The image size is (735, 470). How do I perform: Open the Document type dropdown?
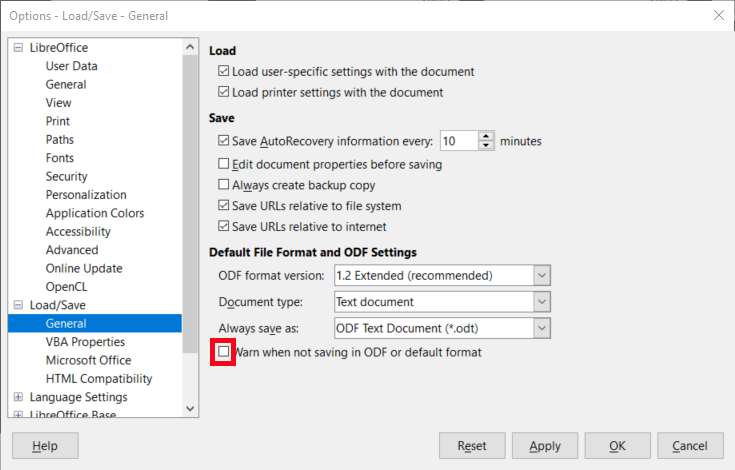(x=541, y=301)
